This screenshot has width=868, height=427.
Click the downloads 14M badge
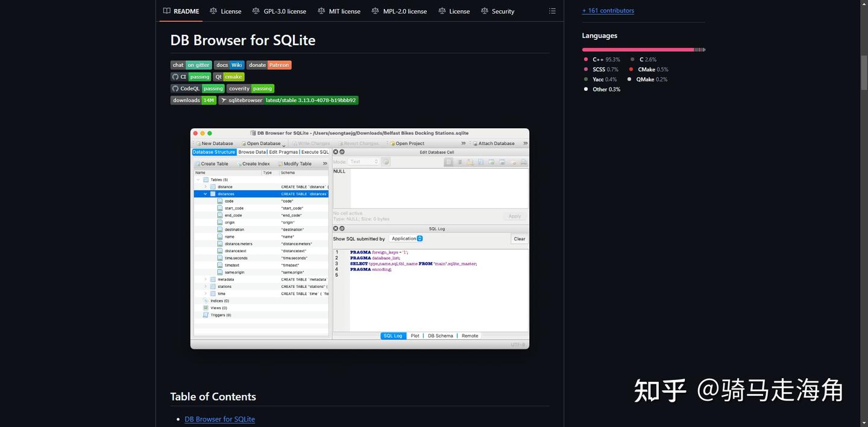click(x=193, y=100)
